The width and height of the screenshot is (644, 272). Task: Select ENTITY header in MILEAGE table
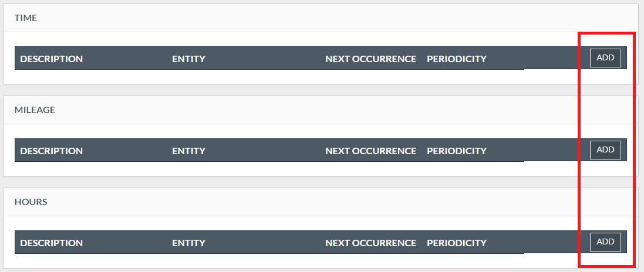(x=188, y=151)
